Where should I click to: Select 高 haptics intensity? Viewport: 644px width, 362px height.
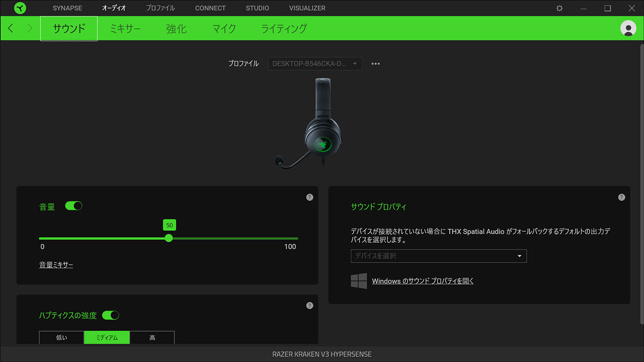(x=152, y=337)
